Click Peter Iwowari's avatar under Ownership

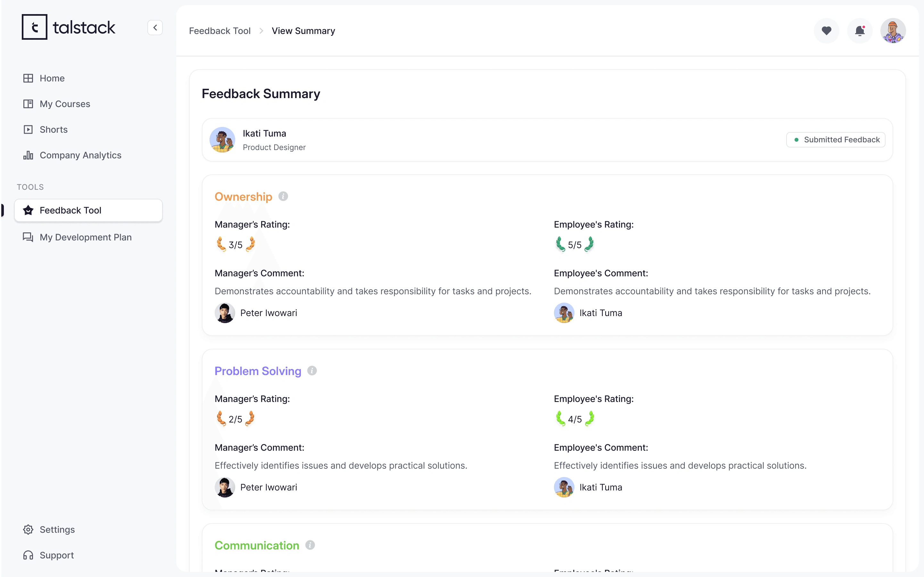pyautogui.click(x=225, y=313)
